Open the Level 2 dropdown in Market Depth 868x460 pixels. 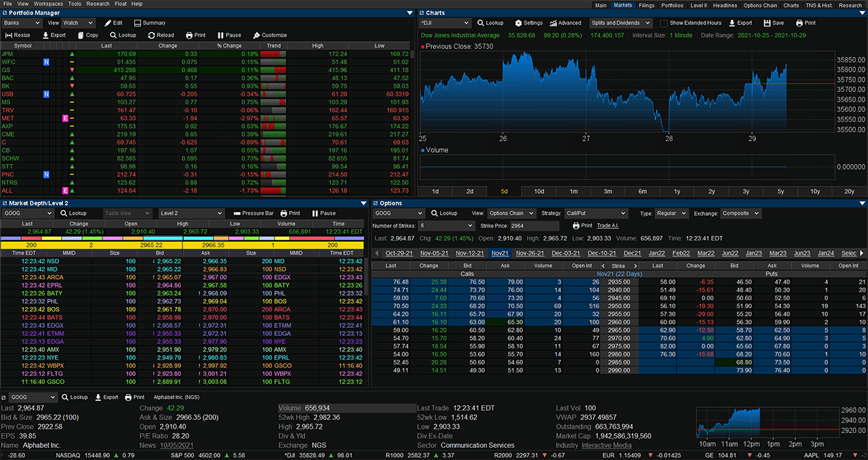[191, 213]
